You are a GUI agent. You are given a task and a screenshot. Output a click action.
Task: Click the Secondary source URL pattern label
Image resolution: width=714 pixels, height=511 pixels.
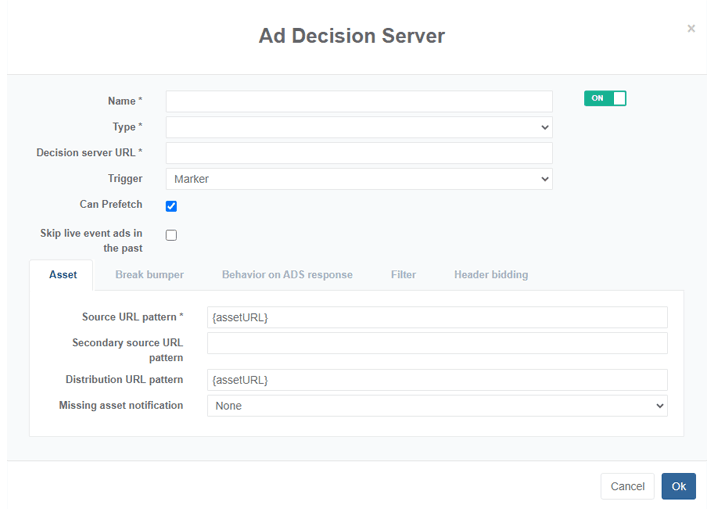pos(128,350)
